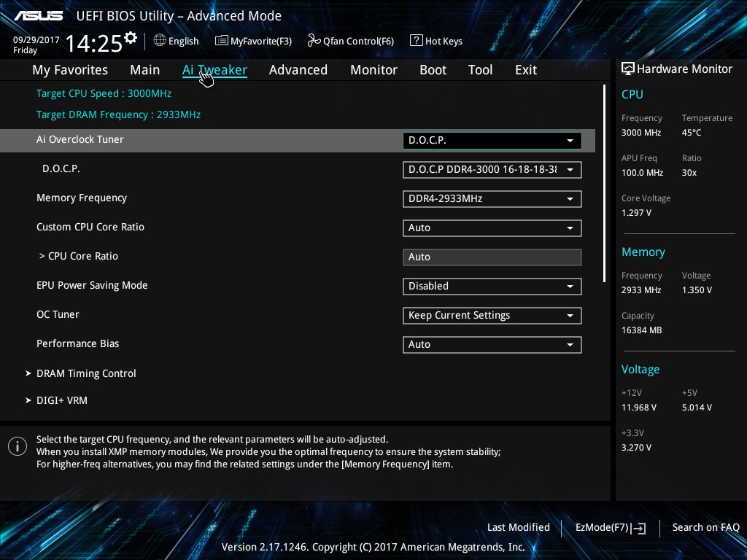747x560 pixels.
Task: Switch to the Main tab
Action: 145,70
